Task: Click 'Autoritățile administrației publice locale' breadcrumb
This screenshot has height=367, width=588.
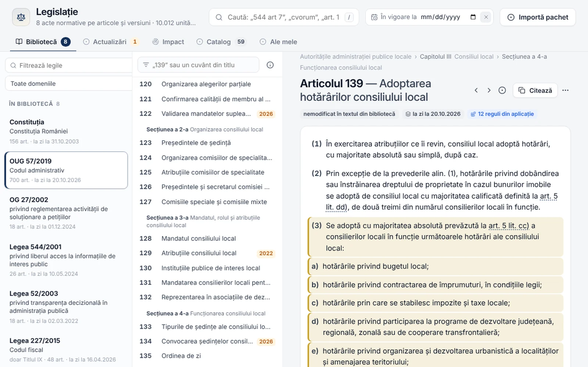Action: pos(356,57)
